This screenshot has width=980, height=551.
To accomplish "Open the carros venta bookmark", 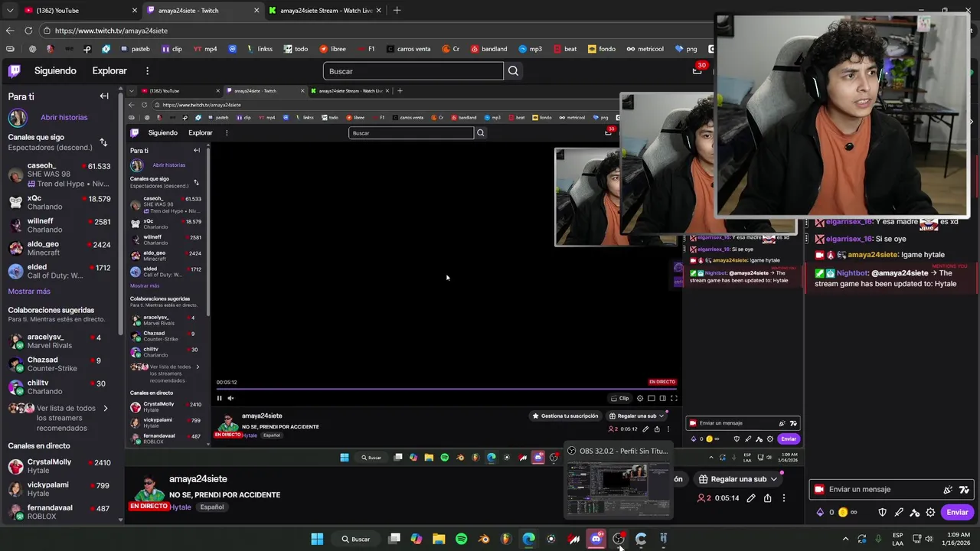I will tap(408, 49).
